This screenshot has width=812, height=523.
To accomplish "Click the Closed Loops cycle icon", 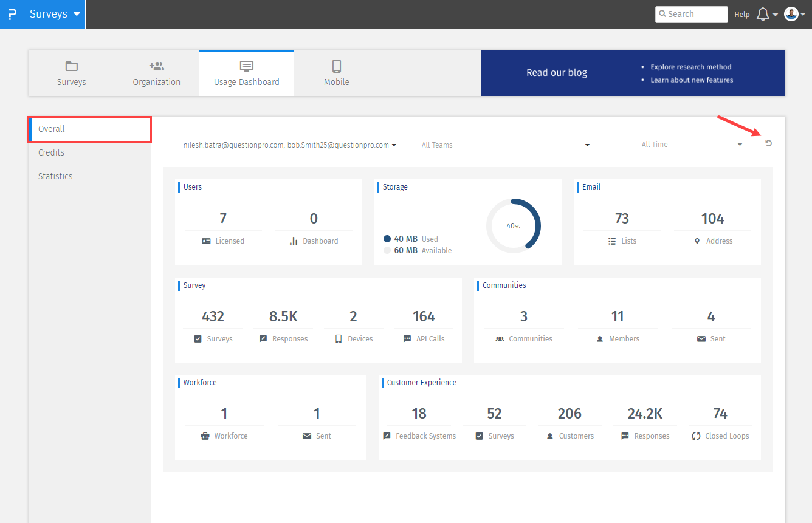I will coord(696,436).
